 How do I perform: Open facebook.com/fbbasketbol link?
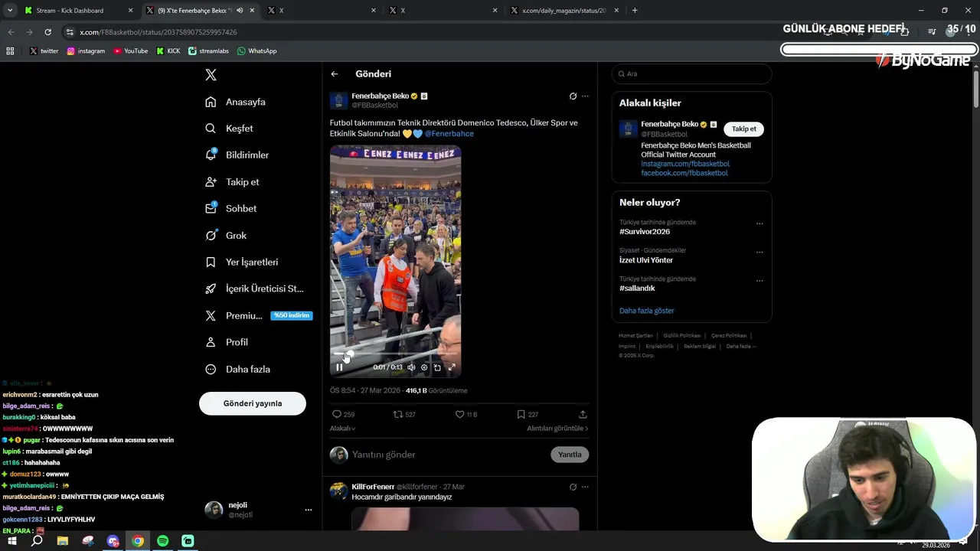click(684, 173)
